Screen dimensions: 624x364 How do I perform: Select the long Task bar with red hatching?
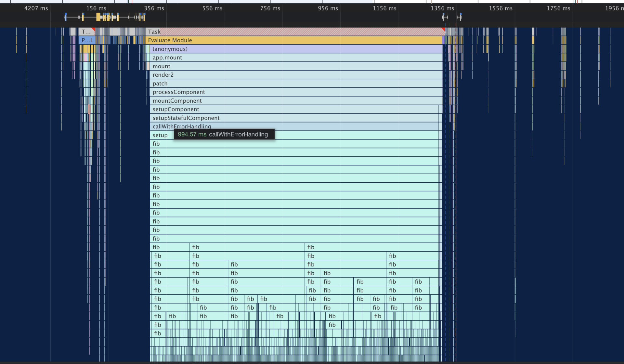point(295,32)
